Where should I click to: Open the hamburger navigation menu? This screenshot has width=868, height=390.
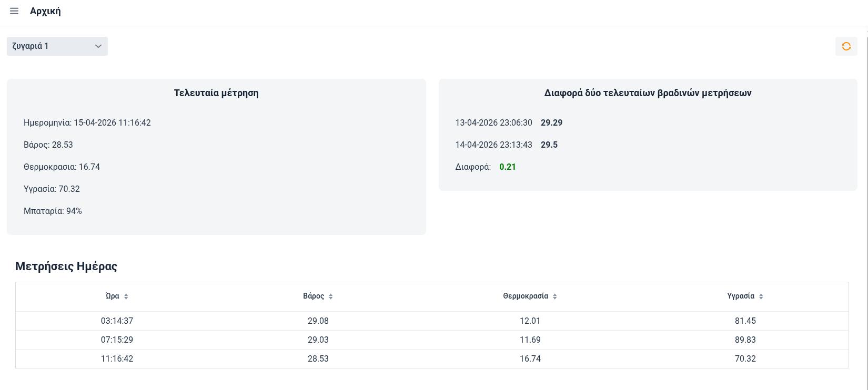click(14, 11)
